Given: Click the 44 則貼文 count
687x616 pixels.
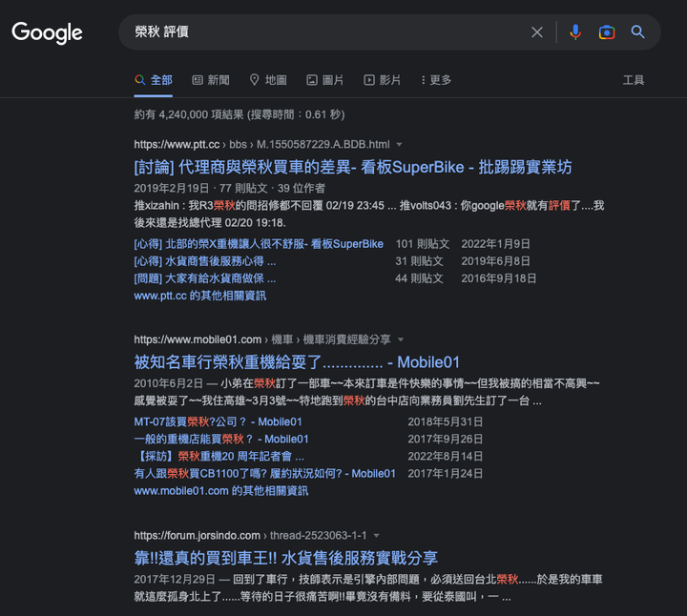Looking at the screenshot, I should (419, 278).
